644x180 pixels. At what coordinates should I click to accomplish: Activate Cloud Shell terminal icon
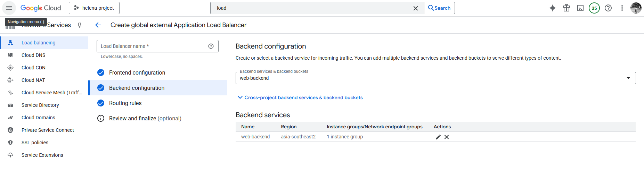coord(580,8)
